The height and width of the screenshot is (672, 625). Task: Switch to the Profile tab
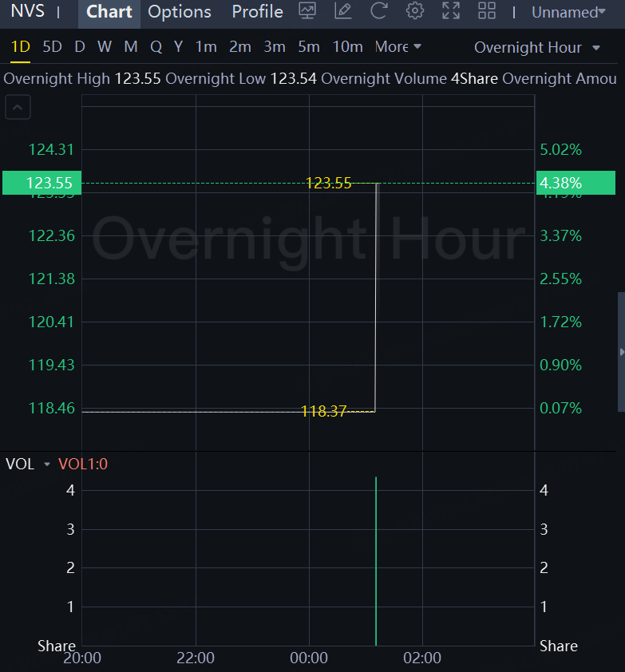click(257, 12)
